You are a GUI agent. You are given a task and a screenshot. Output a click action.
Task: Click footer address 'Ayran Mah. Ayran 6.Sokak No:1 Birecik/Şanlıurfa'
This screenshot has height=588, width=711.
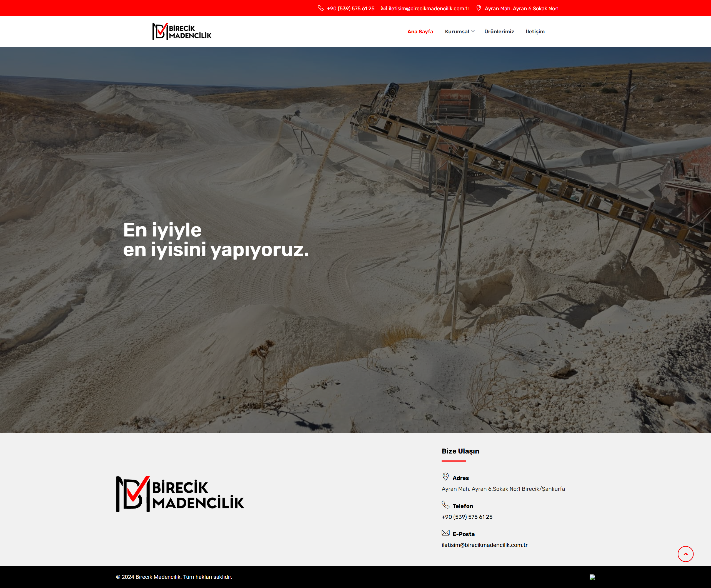point(503,489)
